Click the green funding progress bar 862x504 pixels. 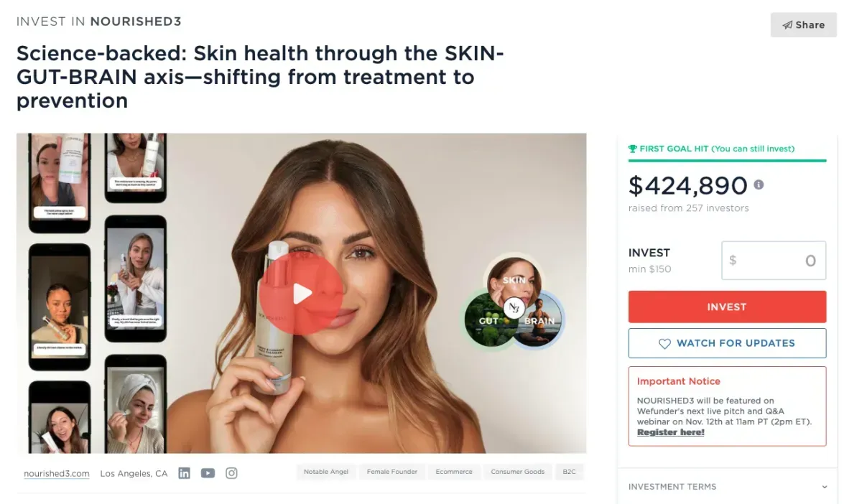727,161
